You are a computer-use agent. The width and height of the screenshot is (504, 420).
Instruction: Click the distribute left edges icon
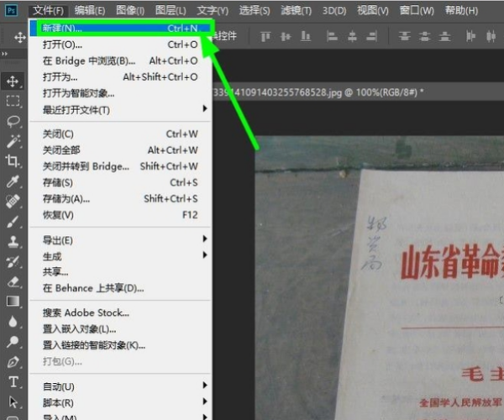tap(470, 37)
